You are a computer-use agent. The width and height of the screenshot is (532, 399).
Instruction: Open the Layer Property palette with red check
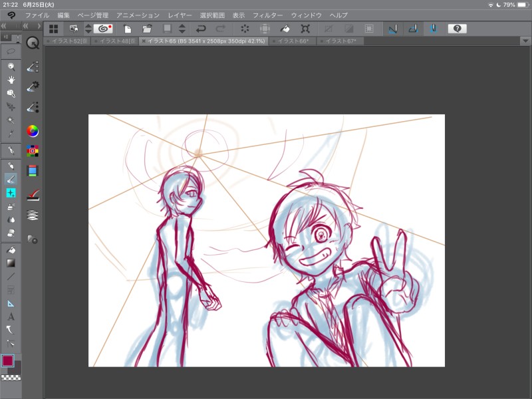point(33,195)
